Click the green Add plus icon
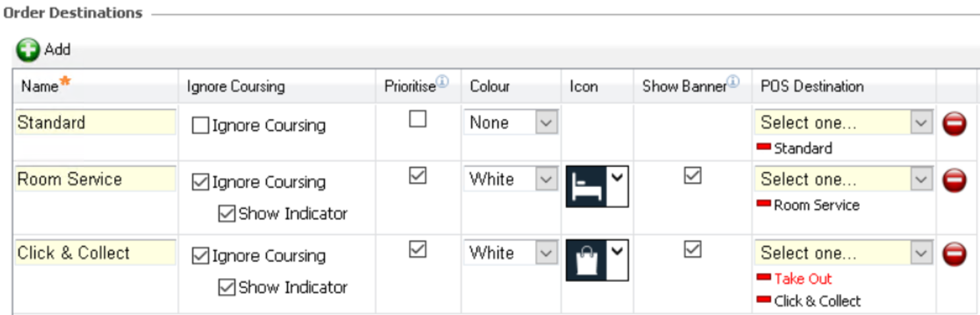Screen dimensions: 980x315 tap(28, 50)
